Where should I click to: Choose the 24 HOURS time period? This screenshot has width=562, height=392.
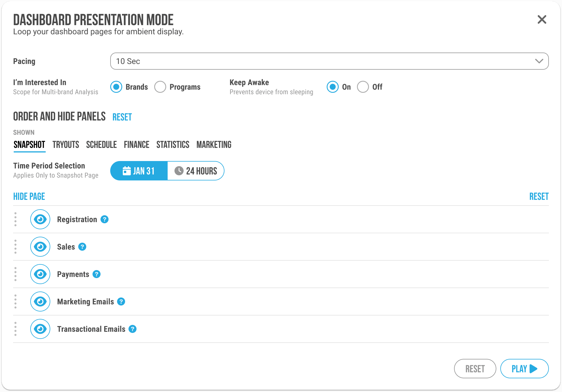coord(196,171)
